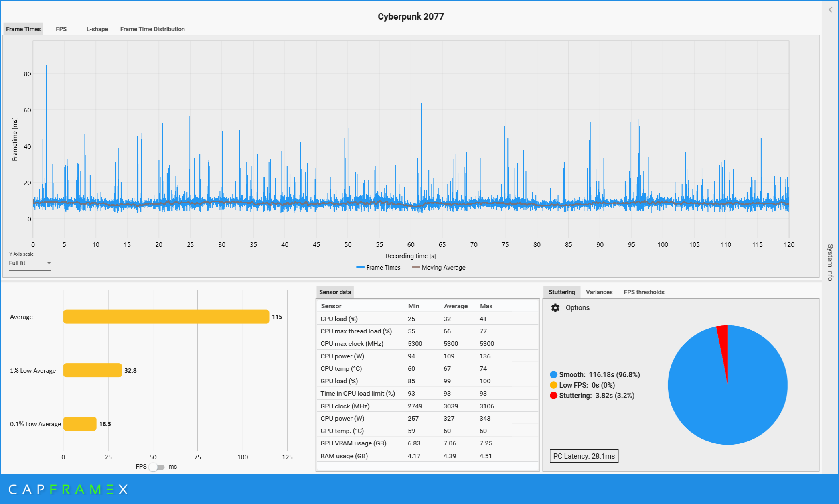The height and width of the screenshot is (504, 839).
Task: Click the Sensor data tab
Action: 335,292
